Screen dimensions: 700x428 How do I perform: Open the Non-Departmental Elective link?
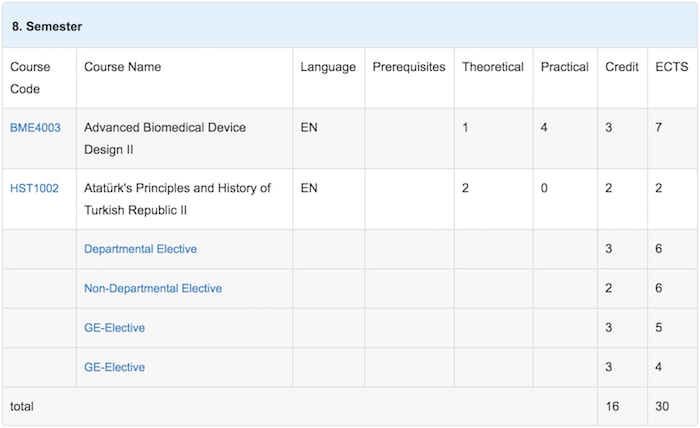tap(153, 288)
